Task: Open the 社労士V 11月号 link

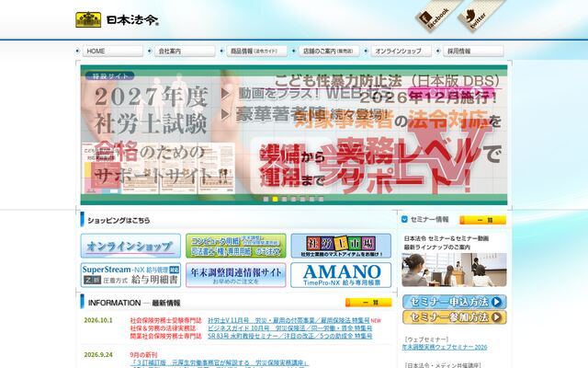Action: click(288, 321)
